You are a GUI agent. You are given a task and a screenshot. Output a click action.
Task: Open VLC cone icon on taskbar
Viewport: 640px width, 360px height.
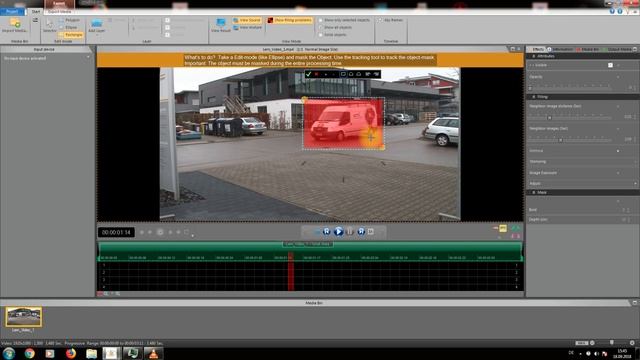tap(153, 353)
